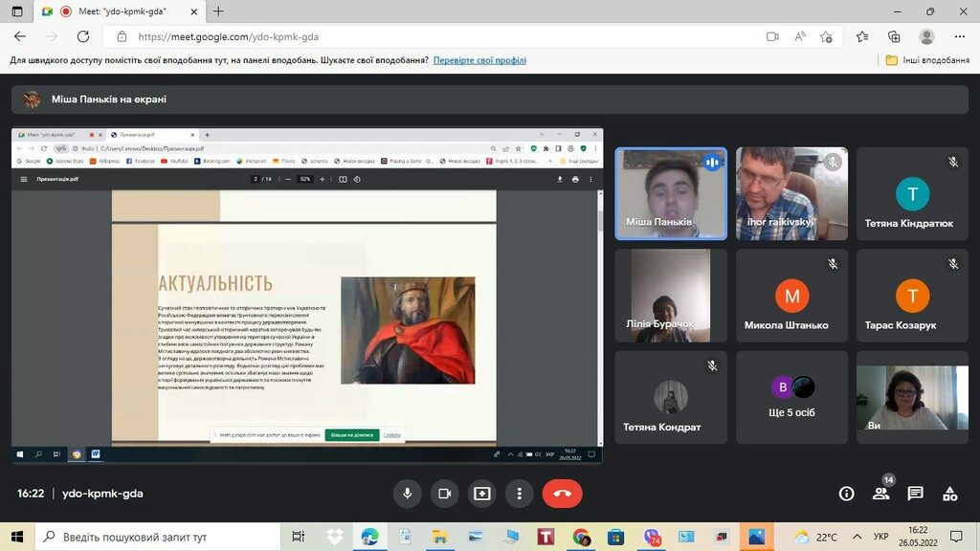Click the "Ще 5 осіб" participants tile
Image resolution: width=980 pixels, height=551 pixels.
[793, 398]
